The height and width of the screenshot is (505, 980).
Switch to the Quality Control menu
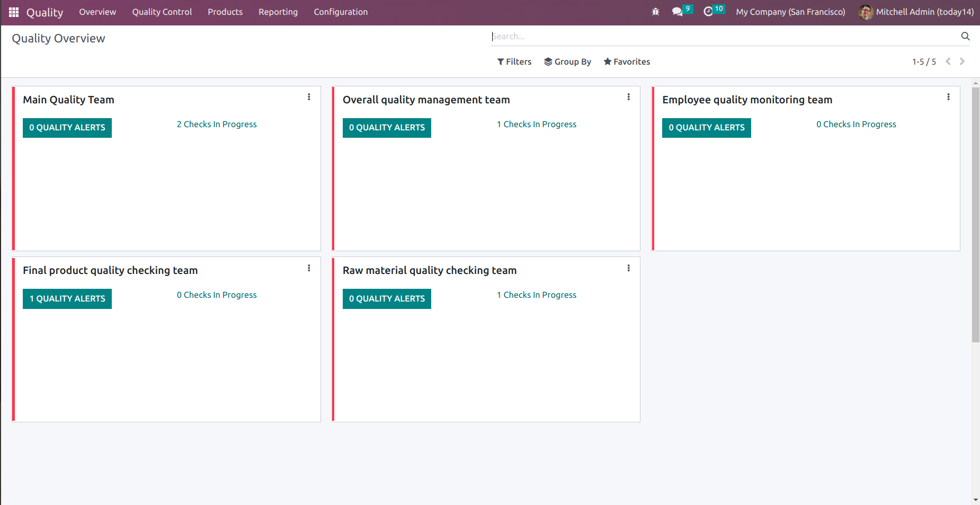162,12
